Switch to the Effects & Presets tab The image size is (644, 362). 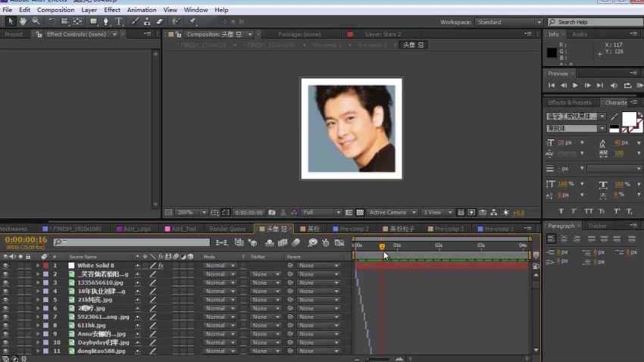[x=569, y=102]
